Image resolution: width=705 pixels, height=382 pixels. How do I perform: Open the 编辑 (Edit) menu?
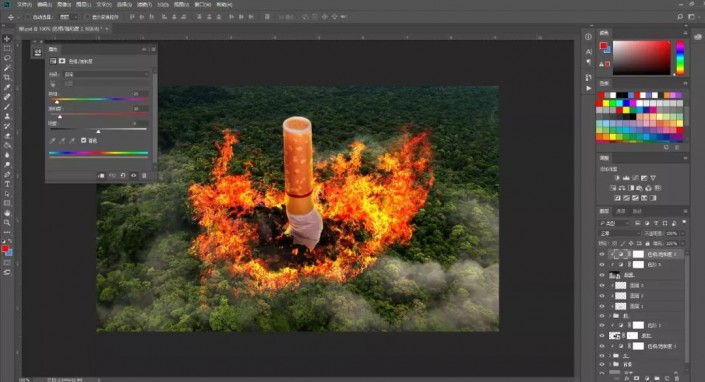point(44,4)
